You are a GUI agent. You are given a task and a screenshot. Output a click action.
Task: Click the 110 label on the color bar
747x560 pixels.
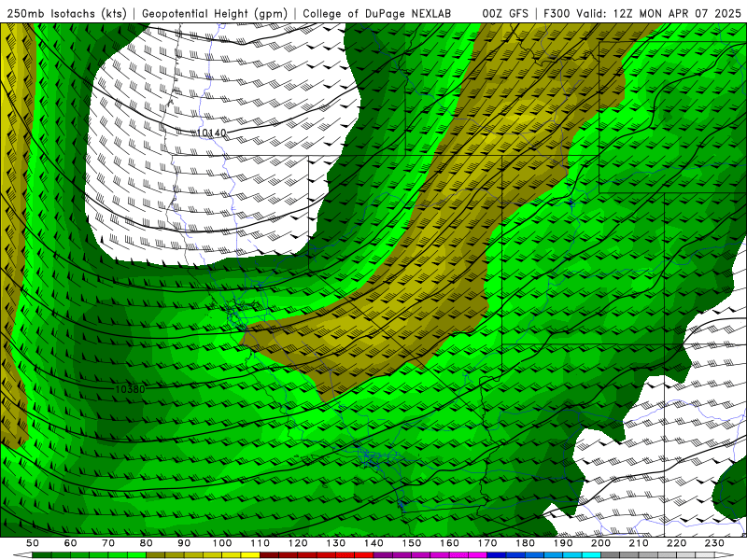(260, 543)
